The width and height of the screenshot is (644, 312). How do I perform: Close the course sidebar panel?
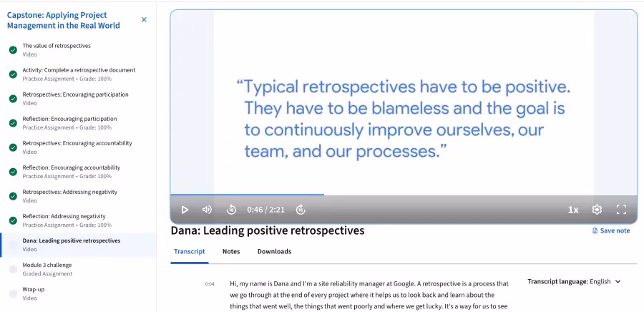click(x=144, y=19)
